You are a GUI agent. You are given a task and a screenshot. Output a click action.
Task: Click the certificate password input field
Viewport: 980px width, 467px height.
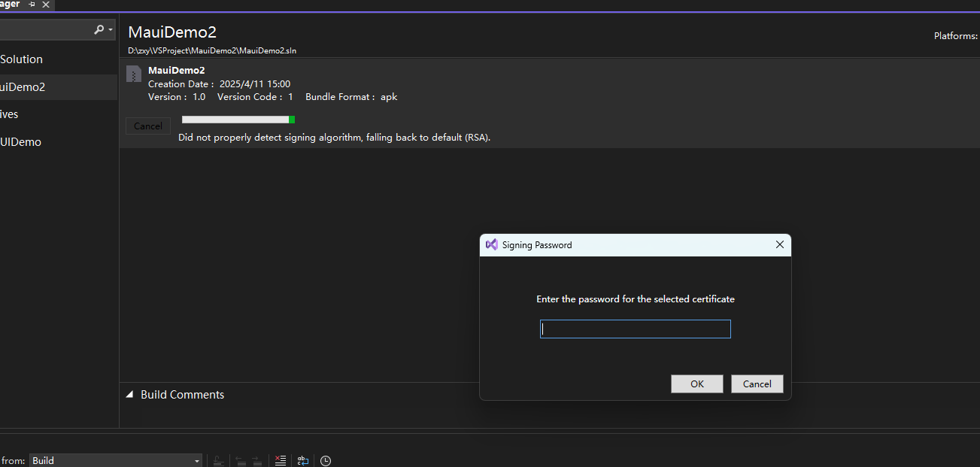635,329
